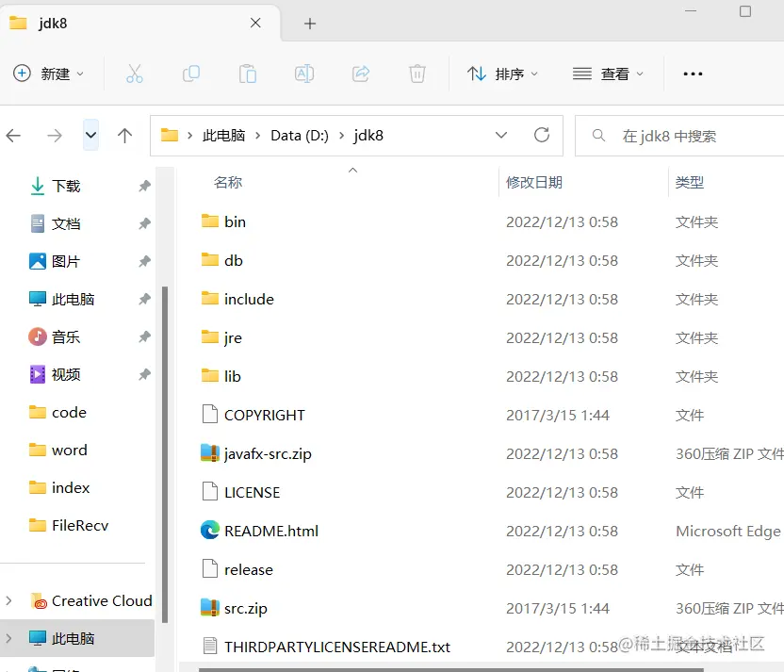Image resolution: width=784 pixels, height=672 pixels.
Task: Open the word folder in sidebar
Action: pos(69,450)
